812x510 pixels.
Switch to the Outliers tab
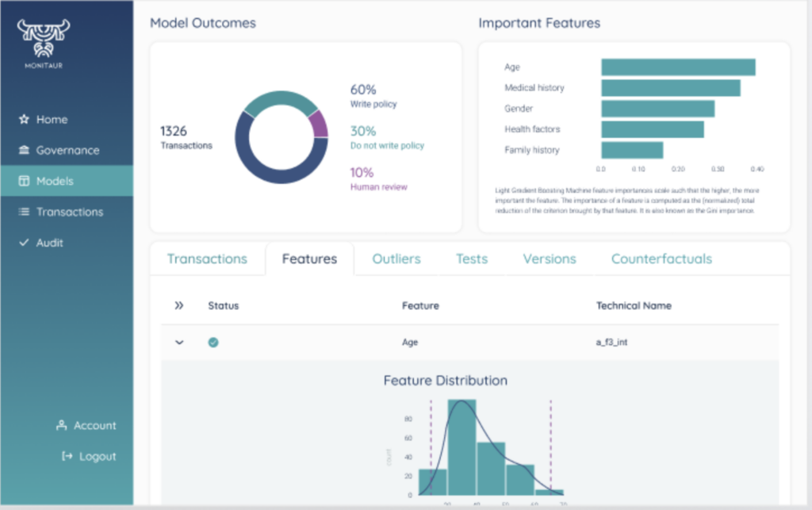(396, 259)
